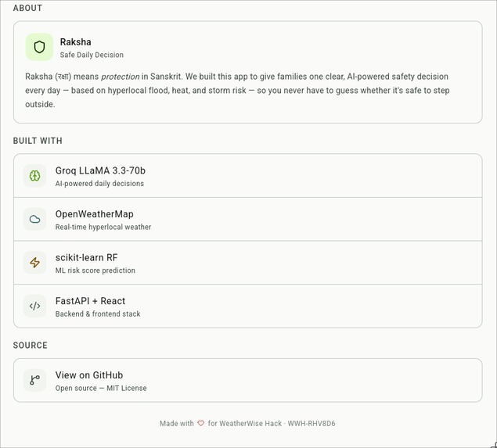
Task: Click the cloud icon beside OpenWeatherMap
Action: point(35,219)
